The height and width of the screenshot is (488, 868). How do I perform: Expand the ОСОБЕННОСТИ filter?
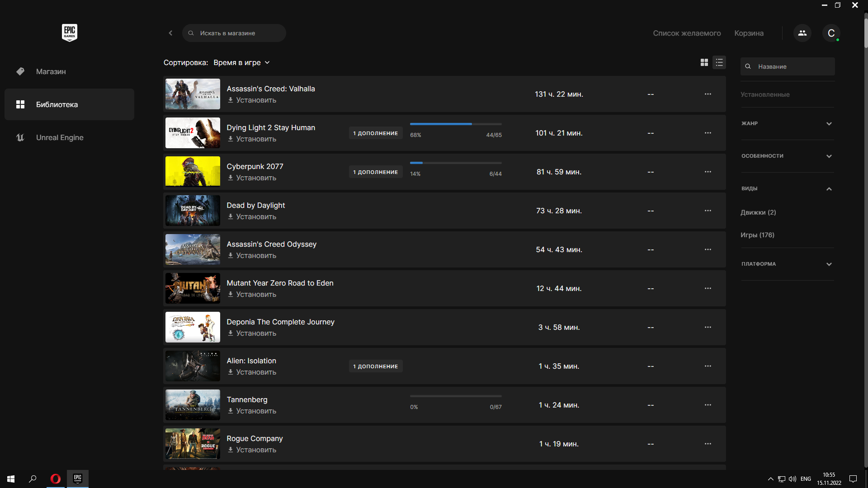pos(787,156)
